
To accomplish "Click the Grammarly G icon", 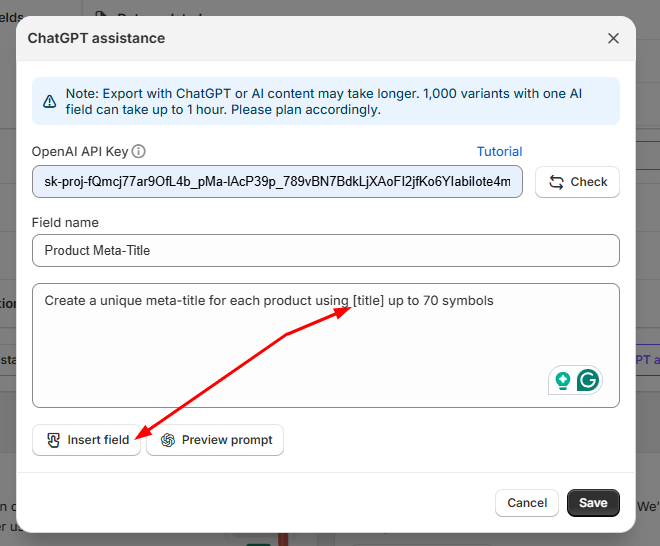I will [588, 380].
